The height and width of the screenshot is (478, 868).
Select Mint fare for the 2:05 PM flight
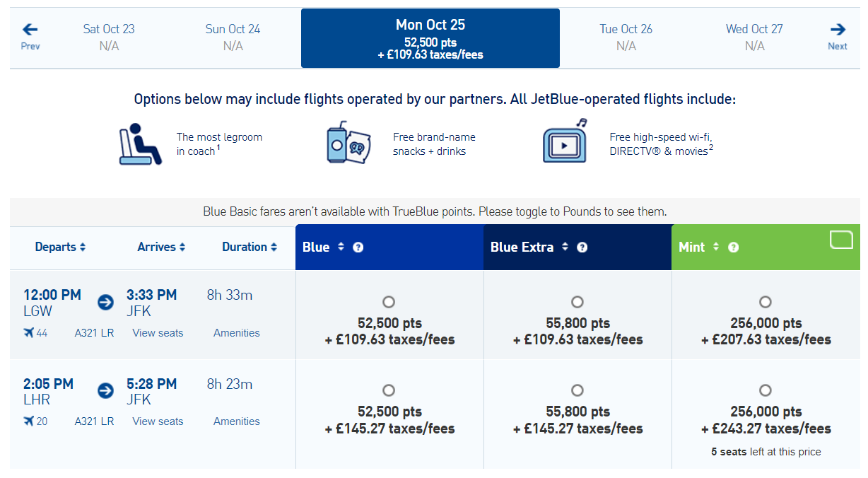click(x=765, y=390)
